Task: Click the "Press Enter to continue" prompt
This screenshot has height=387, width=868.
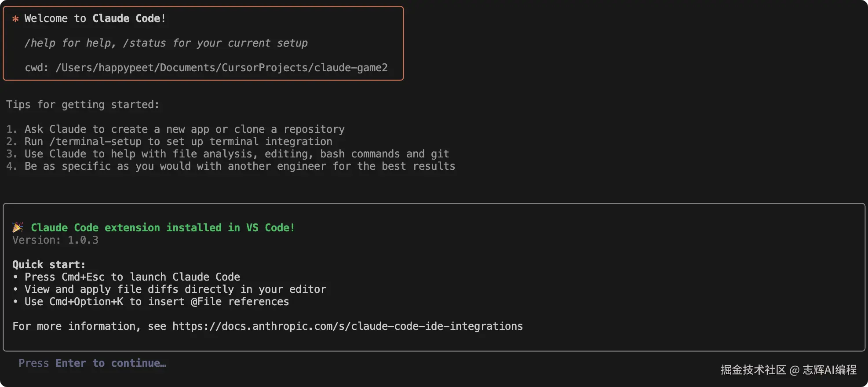Action: 92,363
